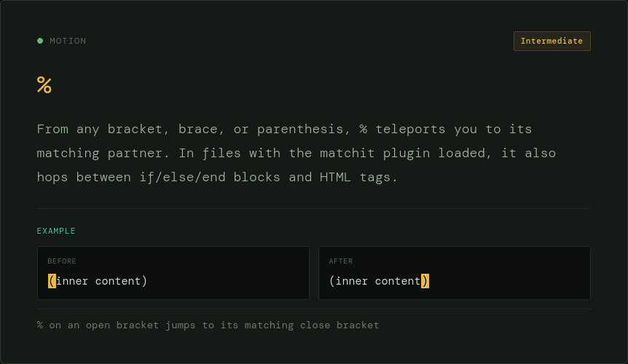Click the highlighted open parenthesis cursor
Screen dimensions: 628x364
[52, 281]
